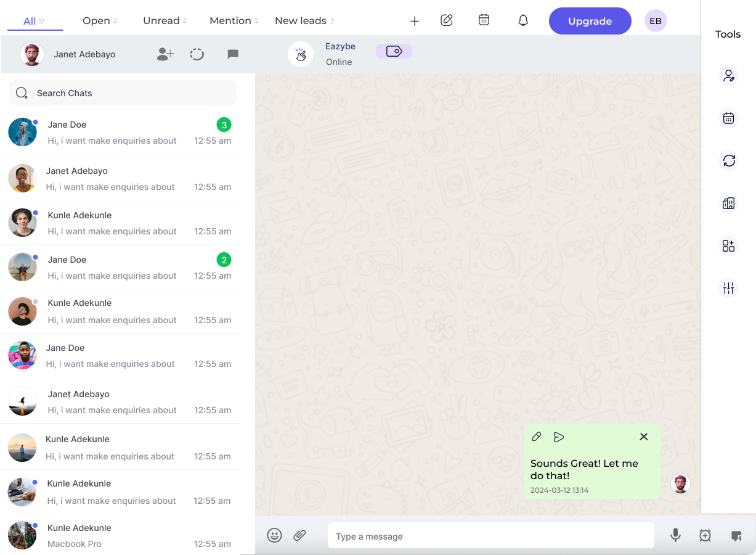The height and width of the screenshot is (555, 756).
Task: Click the sync tool in the Tools panel
Action: pos(728,161)
